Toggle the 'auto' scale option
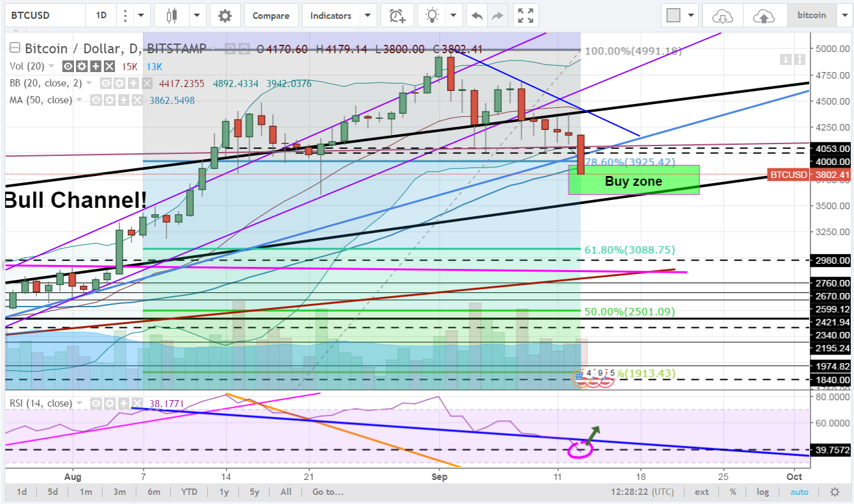Screen dimensions: 854x504 (x=799, y=492)
